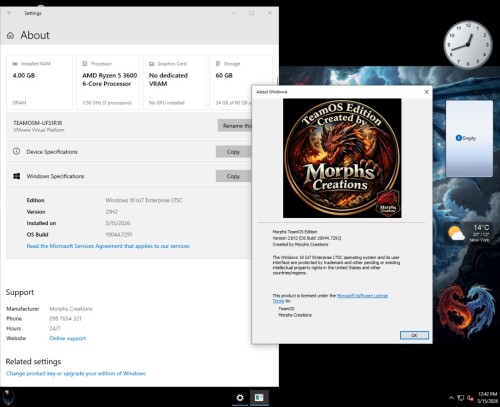This screenshot has width=500, height=407.
Task: Confirm About Windows dialog with OK
Action: pyautogui.click(x=414, y=335)
